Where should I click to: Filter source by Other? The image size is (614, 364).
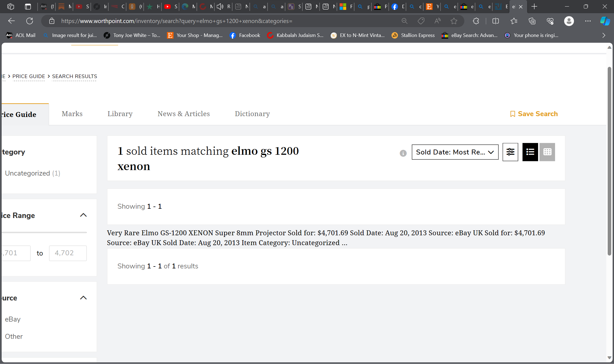click(14, 336)
